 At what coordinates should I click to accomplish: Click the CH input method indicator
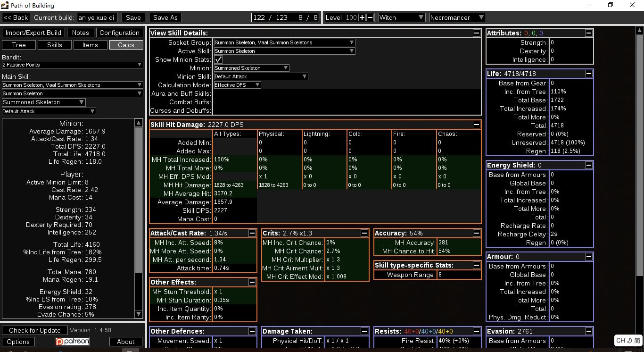click(x=628, y=340)
